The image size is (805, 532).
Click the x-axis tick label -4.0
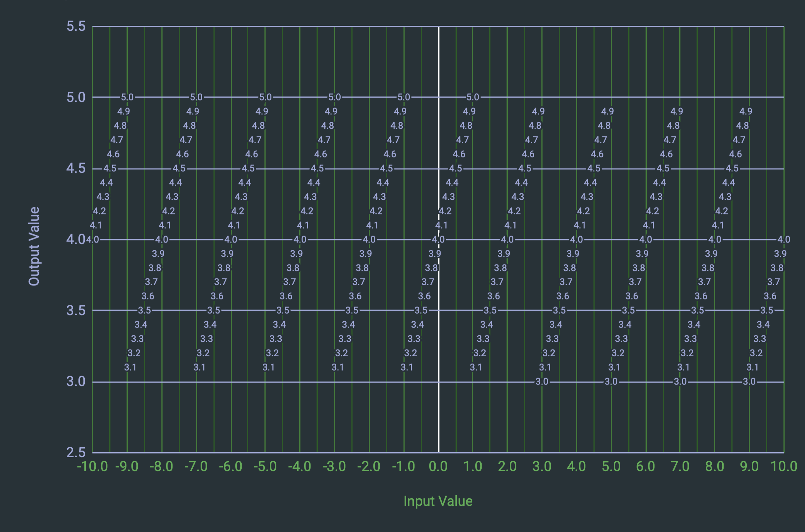pos(300,466)
